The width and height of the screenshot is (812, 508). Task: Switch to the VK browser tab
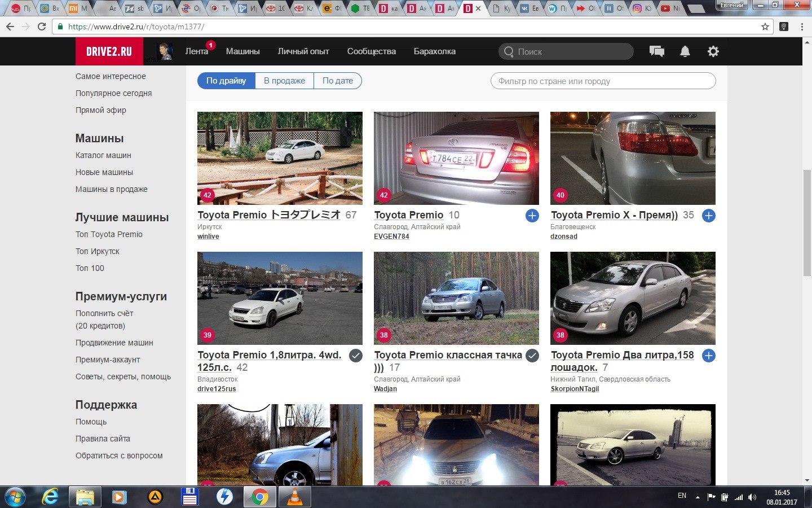click(x=529, y=8)
